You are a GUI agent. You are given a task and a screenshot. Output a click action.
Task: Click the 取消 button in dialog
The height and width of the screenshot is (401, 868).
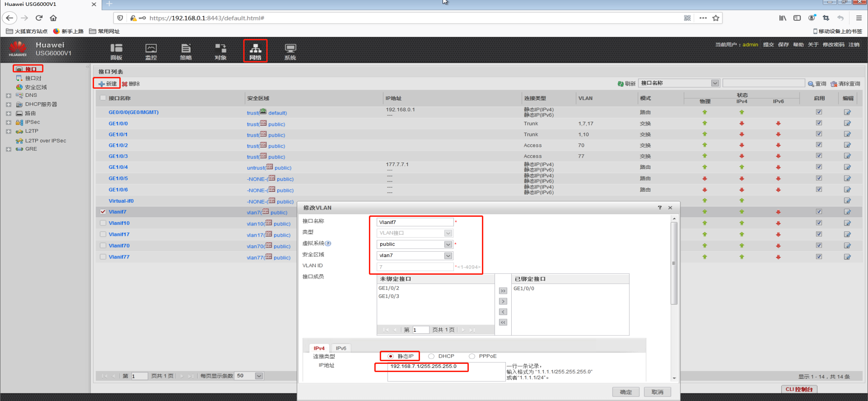pos(657,392)
